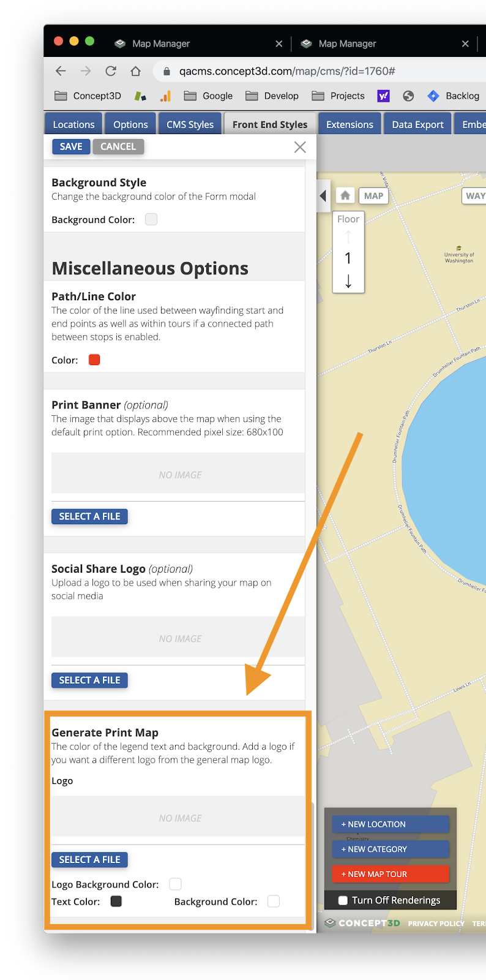Open the Text Color dark swatch

(116, 901)
